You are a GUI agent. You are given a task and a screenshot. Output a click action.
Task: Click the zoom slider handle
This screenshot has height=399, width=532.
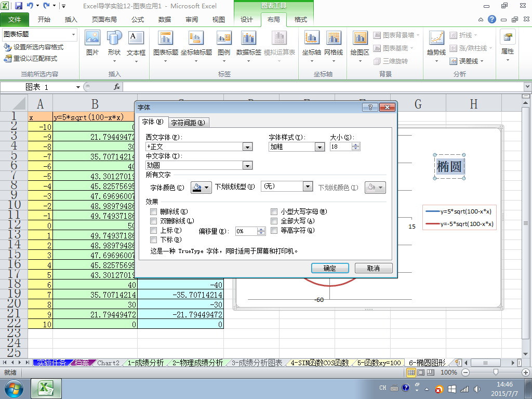496,372
